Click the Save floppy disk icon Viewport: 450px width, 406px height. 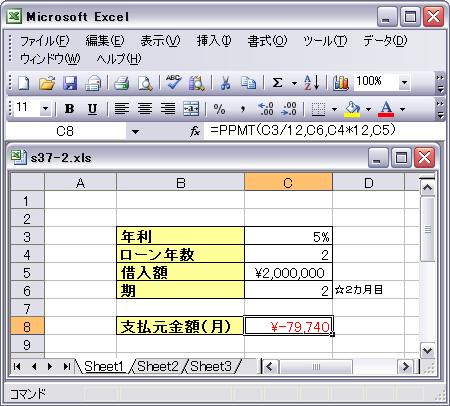point(70,83)
